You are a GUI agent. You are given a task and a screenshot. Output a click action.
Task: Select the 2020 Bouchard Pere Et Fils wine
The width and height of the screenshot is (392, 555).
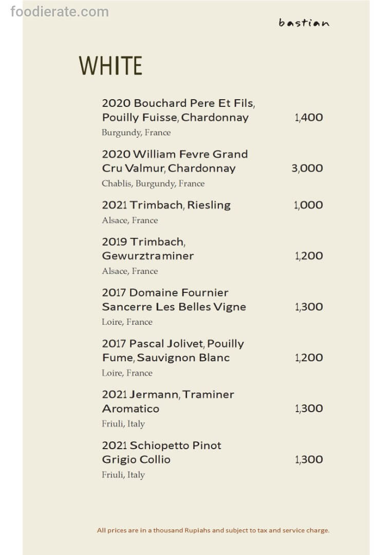pos(178,110)
